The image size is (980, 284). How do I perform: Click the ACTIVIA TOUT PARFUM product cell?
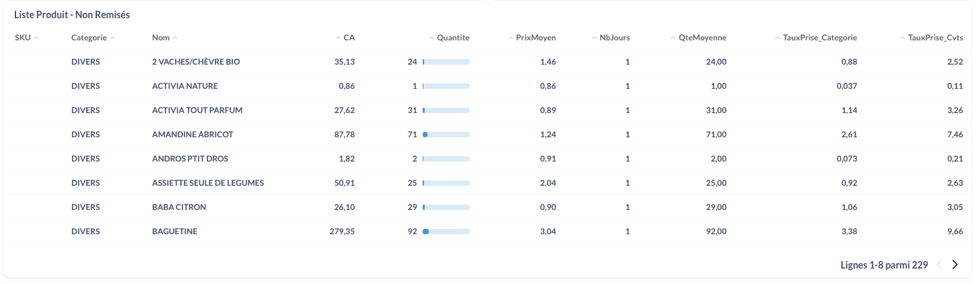coord(197,110)
